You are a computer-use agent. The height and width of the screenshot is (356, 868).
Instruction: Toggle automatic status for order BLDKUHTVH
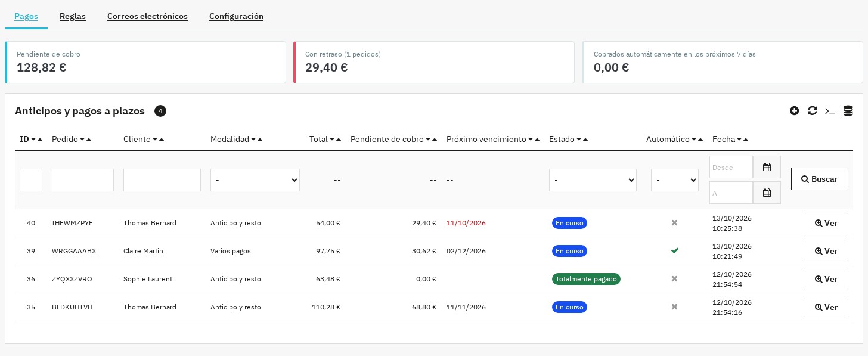coord(674,307)
